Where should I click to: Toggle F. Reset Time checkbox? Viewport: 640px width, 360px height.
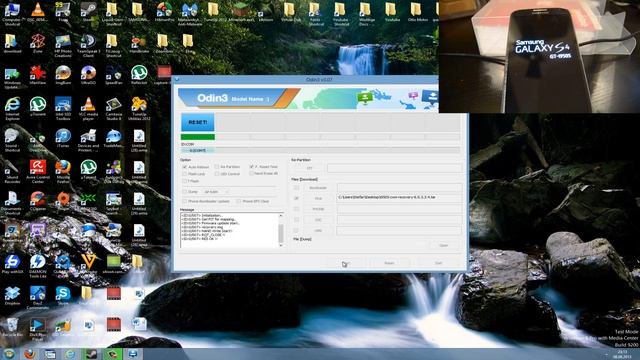pos(251,167)
